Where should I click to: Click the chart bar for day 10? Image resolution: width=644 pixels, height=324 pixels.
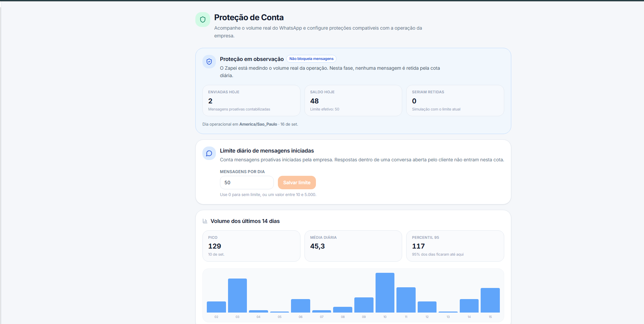[x=385, y=293]
